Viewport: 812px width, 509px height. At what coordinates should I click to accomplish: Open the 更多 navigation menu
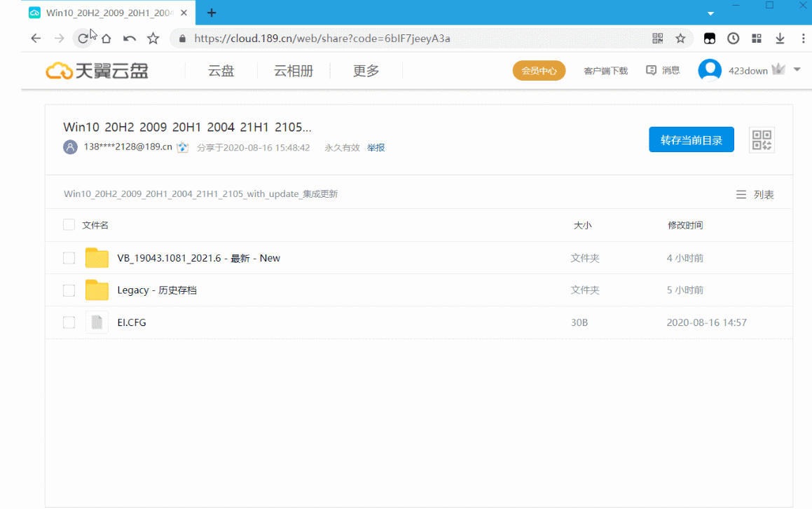[366, 71]
